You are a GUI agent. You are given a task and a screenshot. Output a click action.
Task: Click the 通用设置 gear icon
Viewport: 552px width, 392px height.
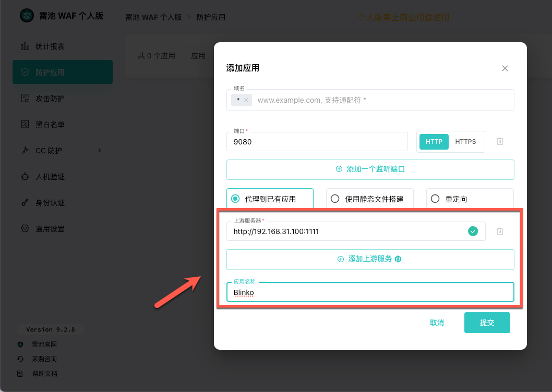(x=25, y=228)
